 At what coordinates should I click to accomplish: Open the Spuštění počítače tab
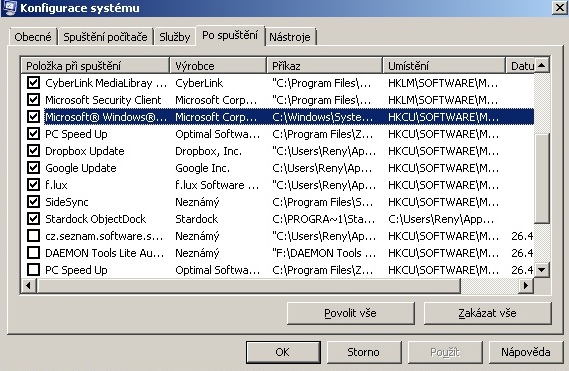coord(105,37)
